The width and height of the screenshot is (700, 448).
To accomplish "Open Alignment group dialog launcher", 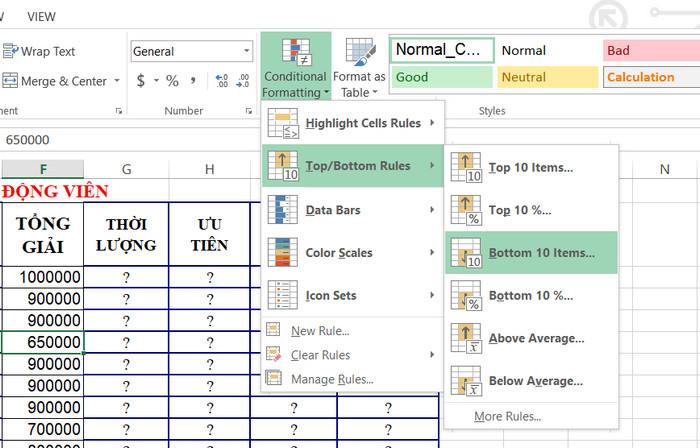I will click(x=118, y=111).
